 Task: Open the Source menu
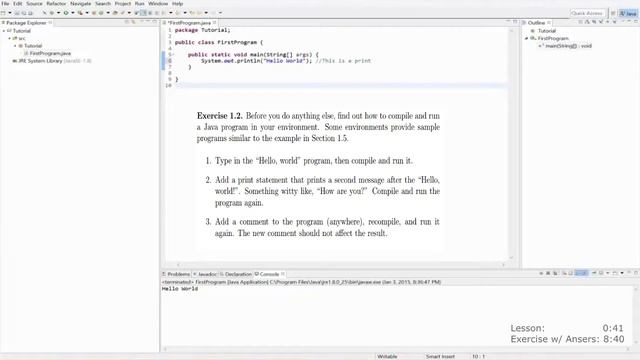tap(34, 4)
